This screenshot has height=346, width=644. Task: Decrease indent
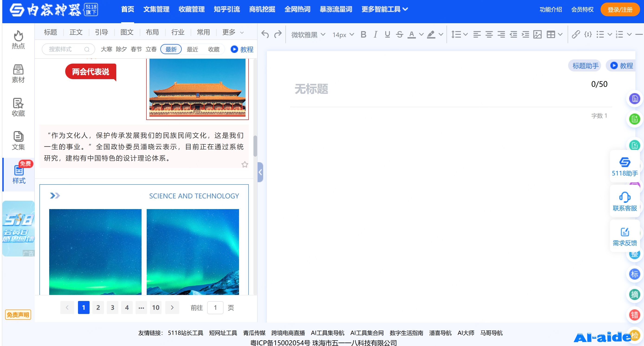pos(513,34)
